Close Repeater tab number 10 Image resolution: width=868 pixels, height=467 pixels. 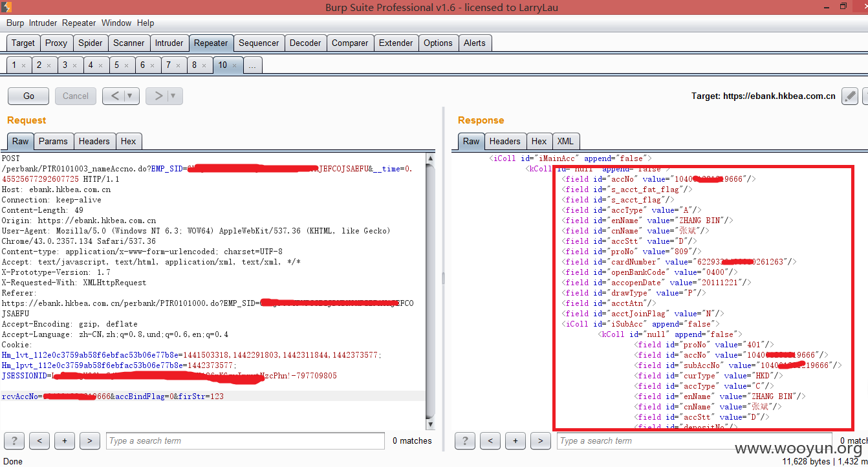(x=235, y=65)
